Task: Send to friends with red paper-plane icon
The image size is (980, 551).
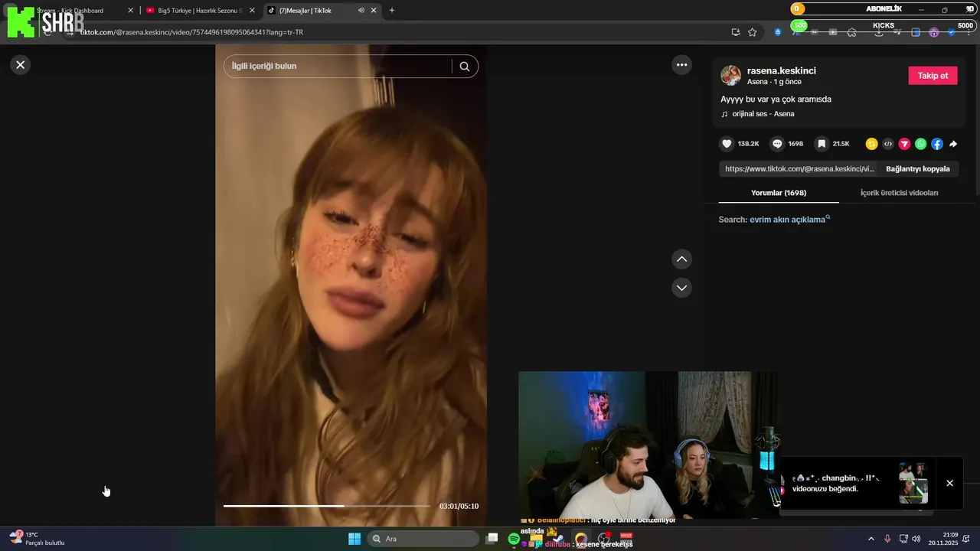Action: (x=904, y=144)
